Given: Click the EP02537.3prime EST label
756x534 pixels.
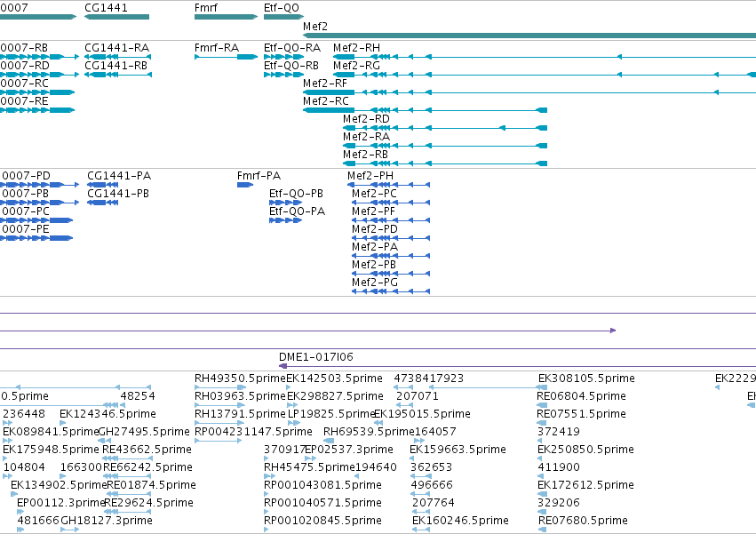Looking at the screenshot, I should pyautogui.click(x=349, y=450).
